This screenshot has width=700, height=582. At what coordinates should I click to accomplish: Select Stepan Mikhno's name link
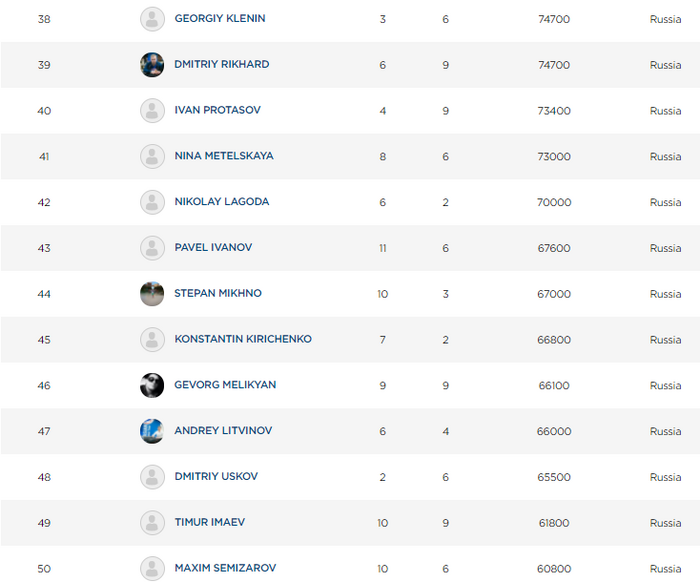tap(218, 294)
